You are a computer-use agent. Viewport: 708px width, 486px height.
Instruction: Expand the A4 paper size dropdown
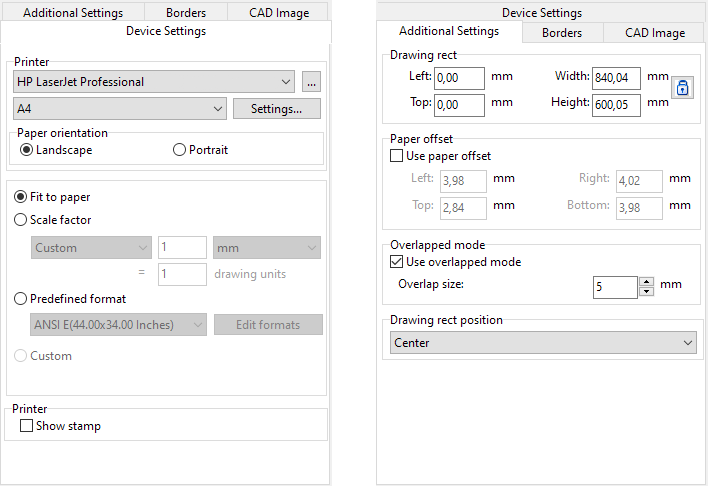(120, 109)
